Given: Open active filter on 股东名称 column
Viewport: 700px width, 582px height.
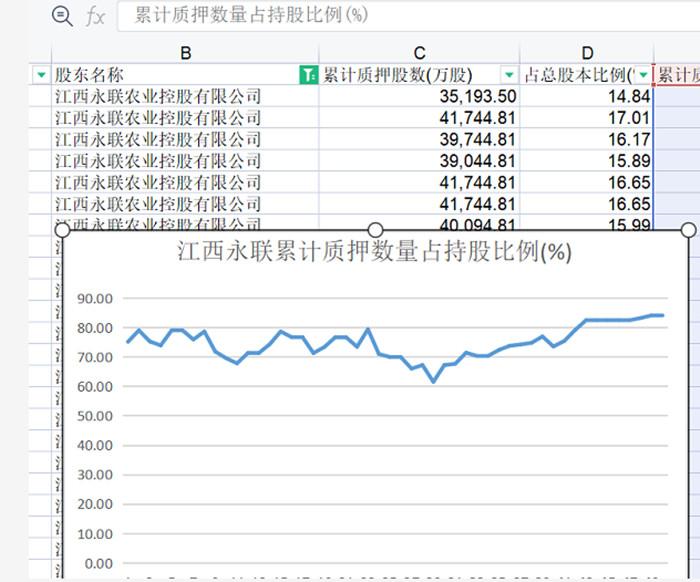Looking at the screenshot, I should [x=308, y=75].
